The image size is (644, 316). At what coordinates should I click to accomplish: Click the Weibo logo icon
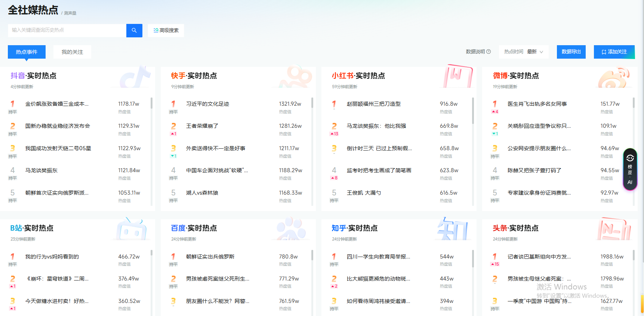[614, 78]
